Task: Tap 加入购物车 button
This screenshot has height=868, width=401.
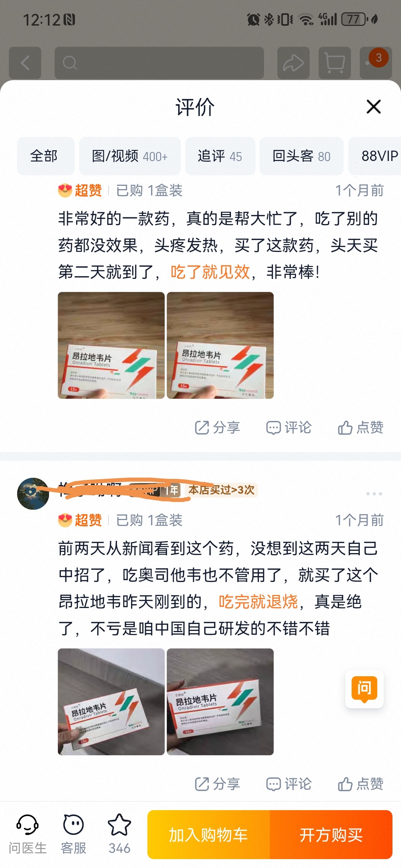Action: [x=209, y=835]
